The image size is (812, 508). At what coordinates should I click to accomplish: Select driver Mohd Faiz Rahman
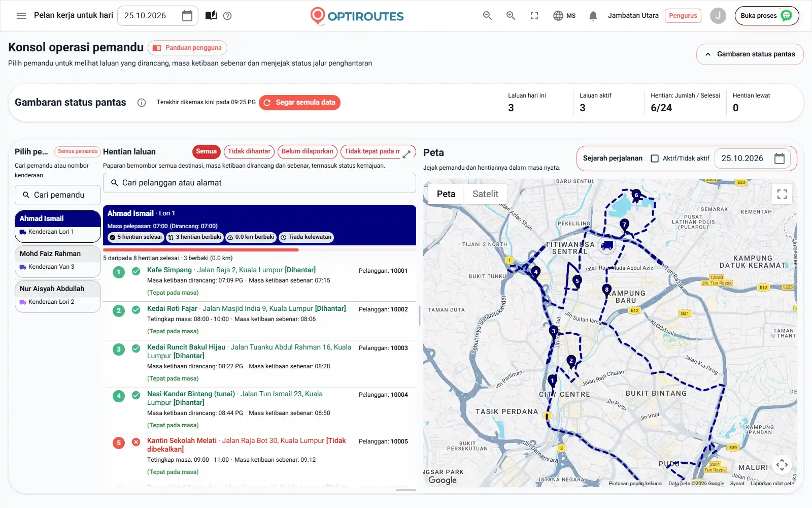[58, 262]
